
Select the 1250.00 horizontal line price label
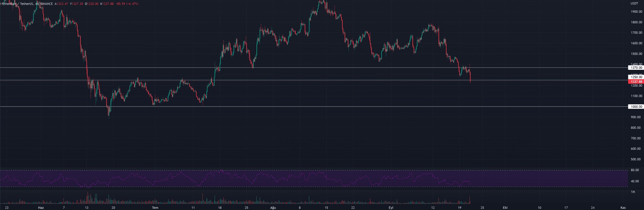point(636,77)
